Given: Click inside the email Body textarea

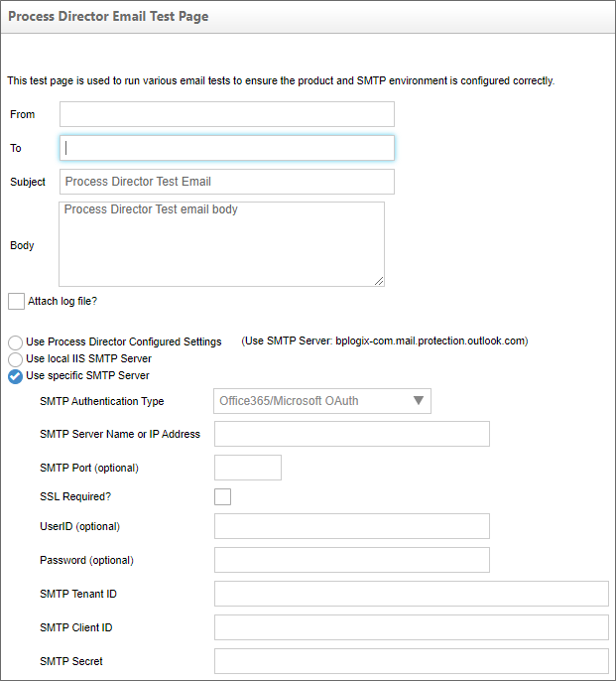Looking at the screenshot, I should [x=221, y=244].
